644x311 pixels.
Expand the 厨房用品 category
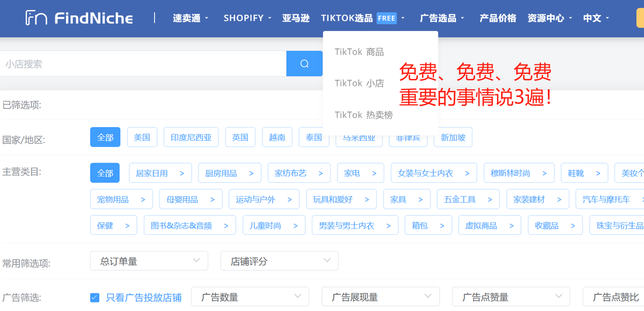click(x=229, y=173)
